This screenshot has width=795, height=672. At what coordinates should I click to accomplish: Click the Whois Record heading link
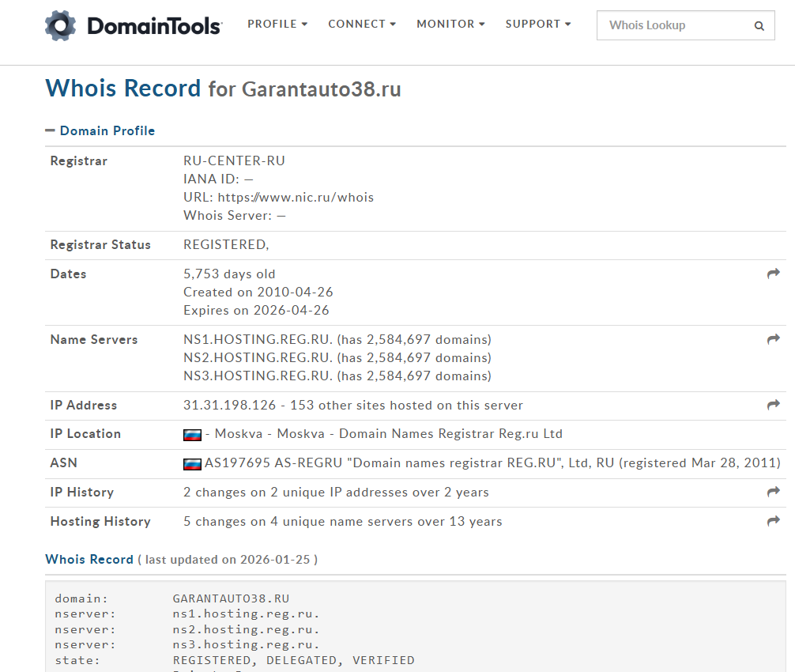89,559
